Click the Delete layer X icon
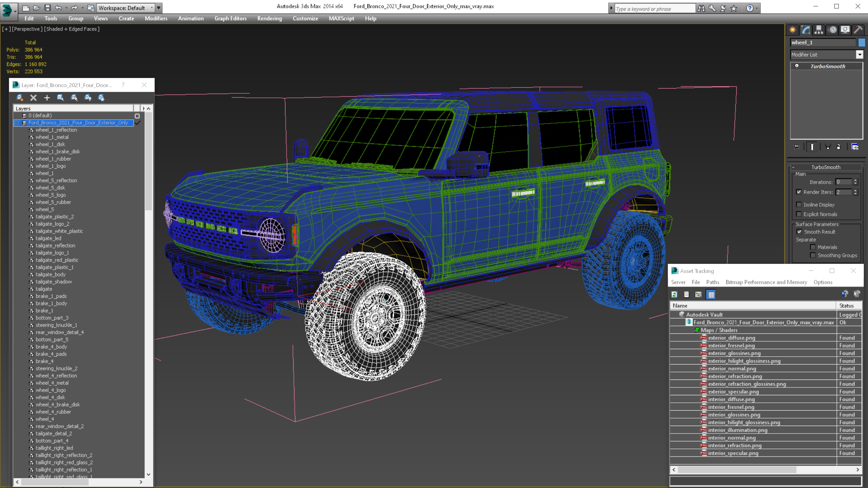The width and height of the screenshot is (868, 488). 33,98
